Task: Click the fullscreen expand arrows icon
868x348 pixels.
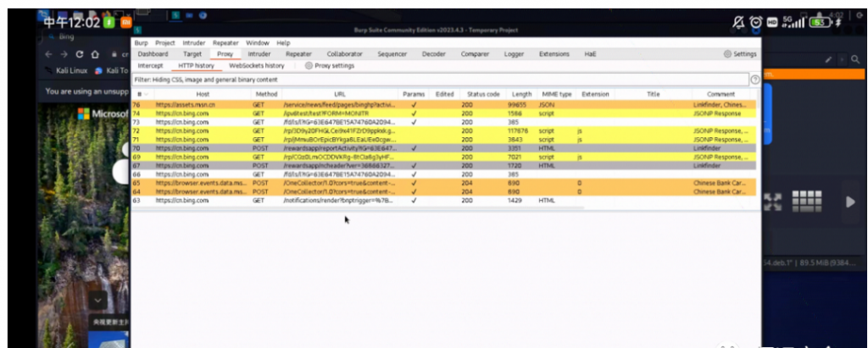Action: click(x=773, y=202)
